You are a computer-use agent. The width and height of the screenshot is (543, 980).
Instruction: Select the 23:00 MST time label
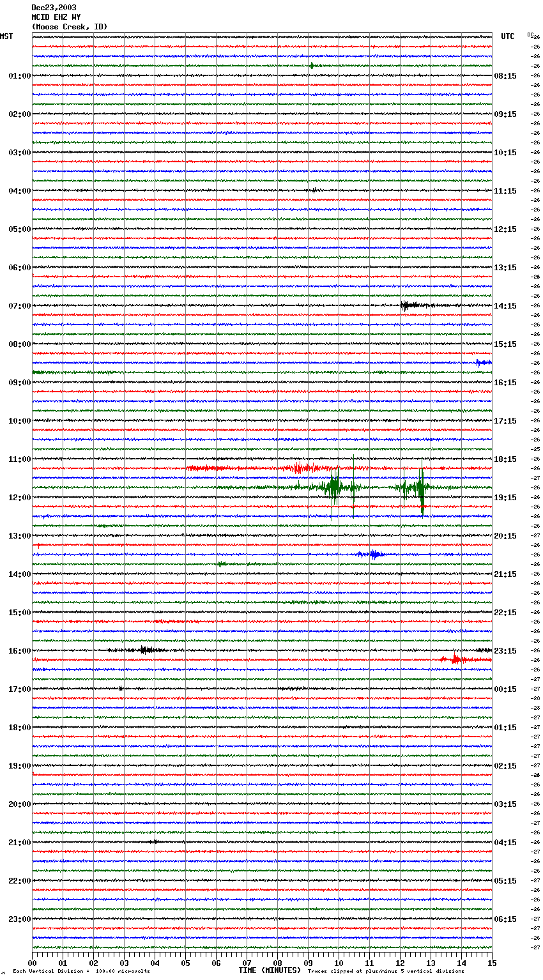point(20,919)
